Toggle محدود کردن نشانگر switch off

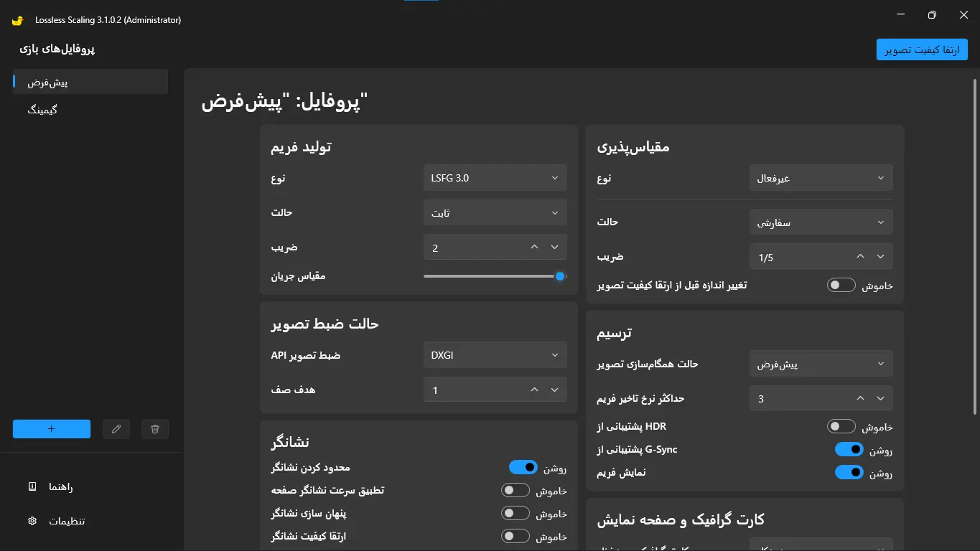(523, 468)
